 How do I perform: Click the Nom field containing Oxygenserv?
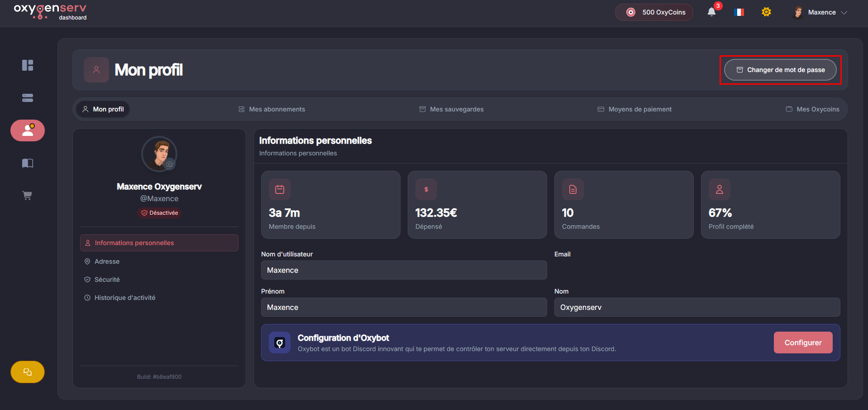[x=697, y=307]
